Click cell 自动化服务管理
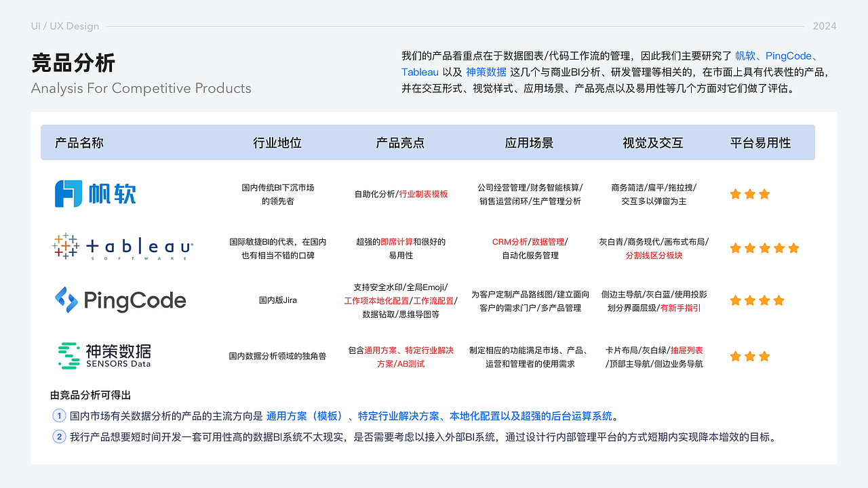Viewport: 868px width, 488px height. pos(530,256)
